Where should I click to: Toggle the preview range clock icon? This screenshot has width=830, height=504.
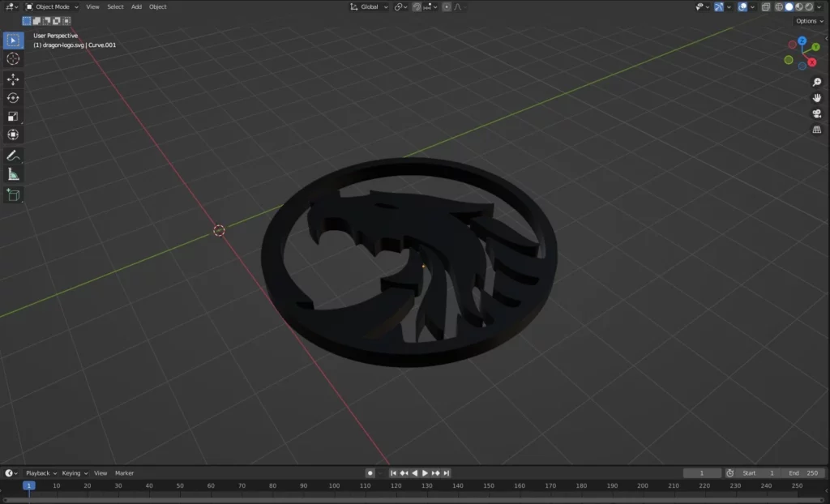point(730,473)
